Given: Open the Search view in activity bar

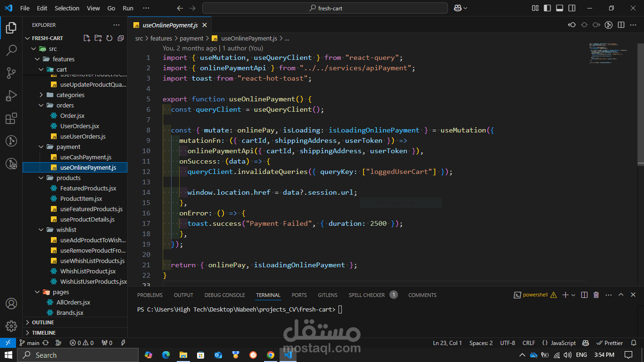Looking at the screenshot, I should tap(11, 50).
